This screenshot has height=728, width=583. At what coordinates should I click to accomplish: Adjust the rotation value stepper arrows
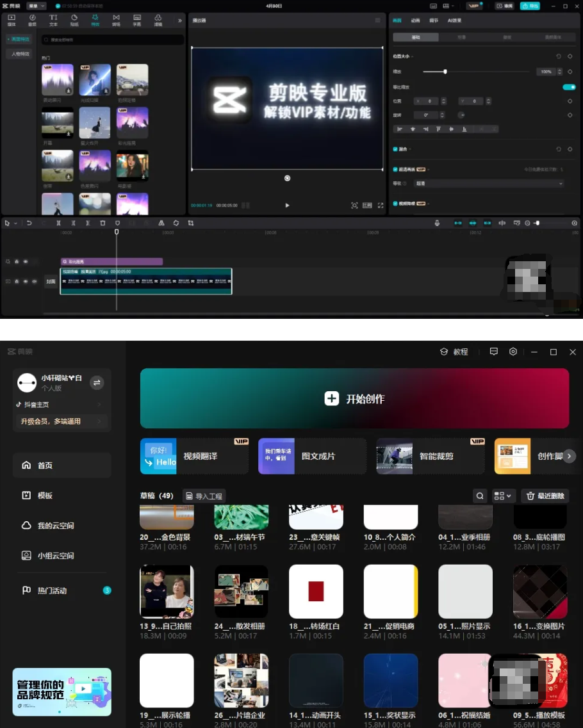(442, 115)
